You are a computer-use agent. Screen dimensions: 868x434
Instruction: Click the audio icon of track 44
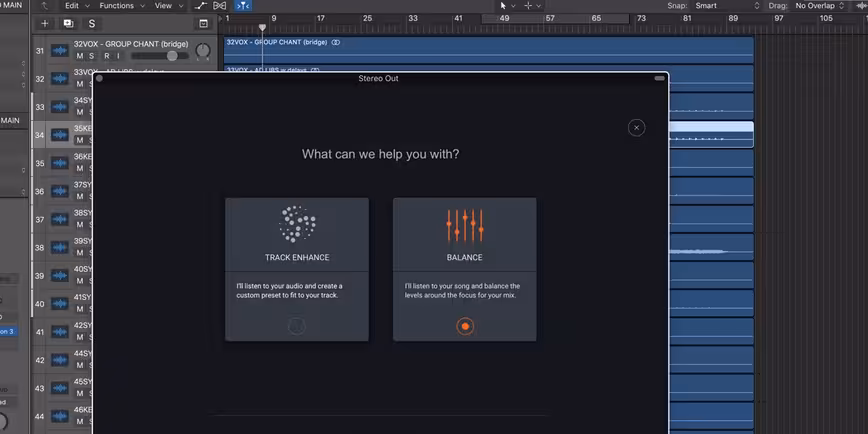pos(59,416)
